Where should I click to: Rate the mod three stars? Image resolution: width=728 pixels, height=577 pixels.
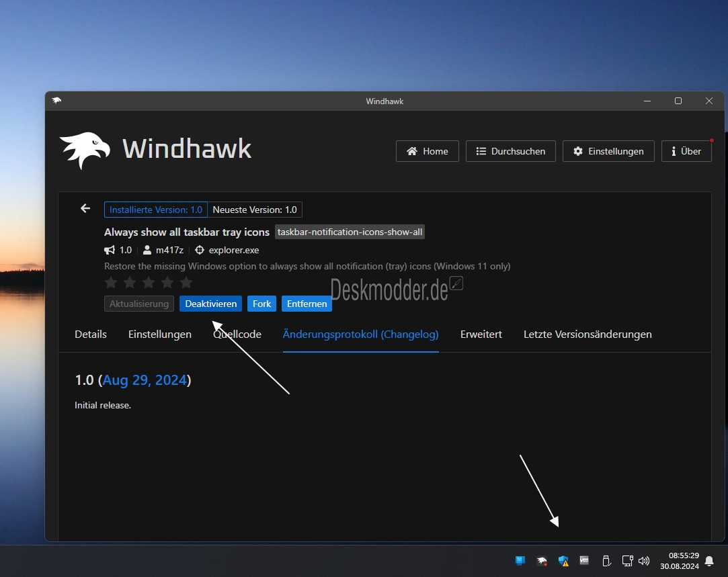point(149,282)
